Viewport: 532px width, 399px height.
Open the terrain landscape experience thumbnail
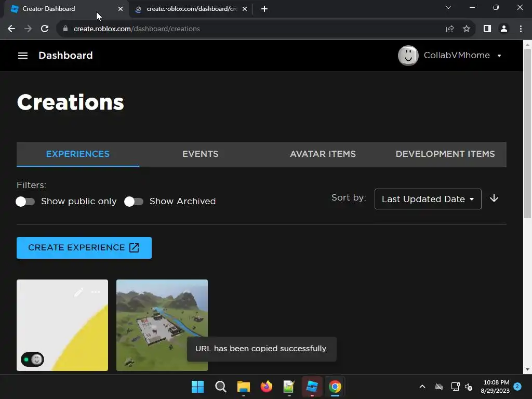click(x=162, y=325)
